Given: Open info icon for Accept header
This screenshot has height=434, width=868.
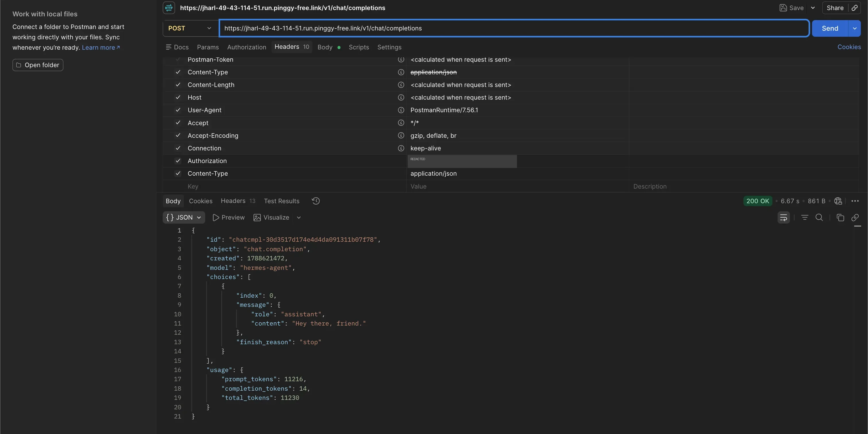Looking at the screenshot, I should click(x=401, y=123).
